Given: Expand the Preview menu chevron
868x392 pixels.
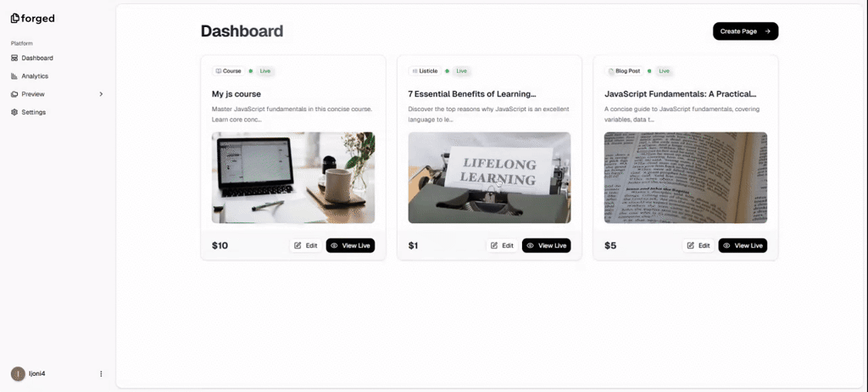Looking at the screenshot, I should 101,94.
